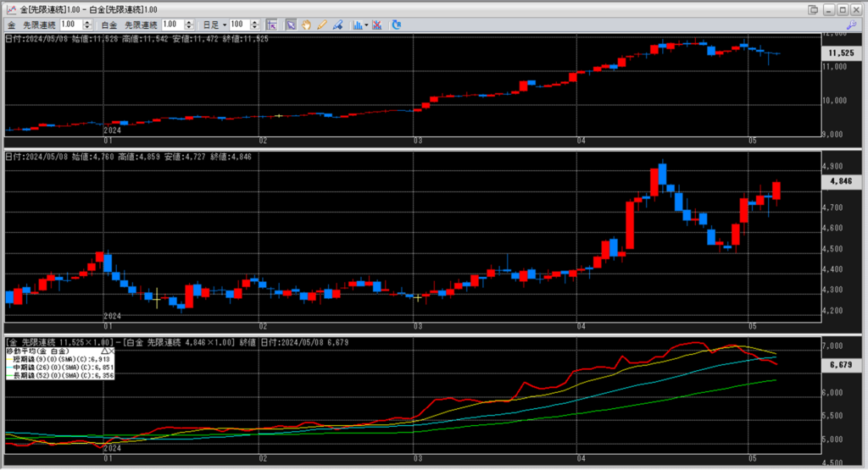Activate the hand pan tool
This screenshot has height=470, width=868.
click(x=307, y=25)
